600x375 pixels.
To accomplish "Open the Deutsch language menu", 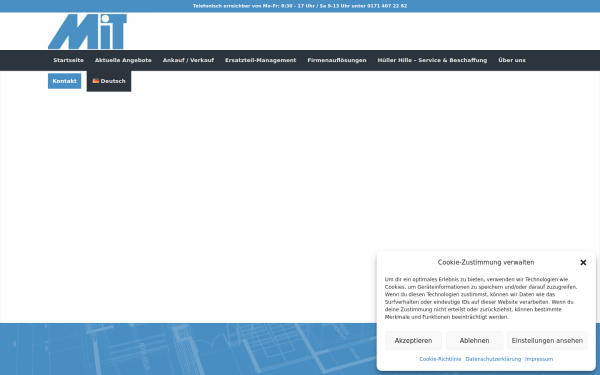I will (109, 81).
